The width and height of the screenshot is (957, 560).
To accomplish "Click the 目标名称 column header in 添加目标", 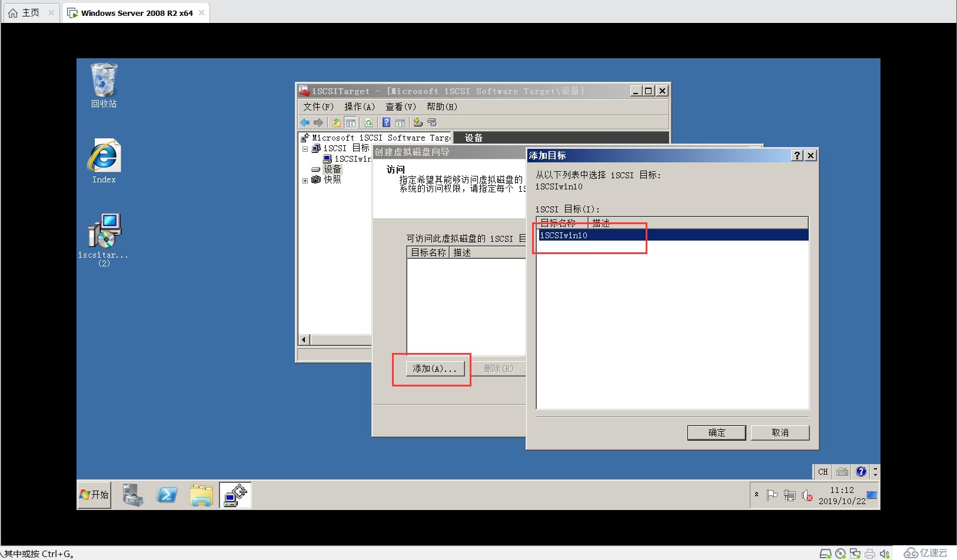I will click(x=562, y=223).
